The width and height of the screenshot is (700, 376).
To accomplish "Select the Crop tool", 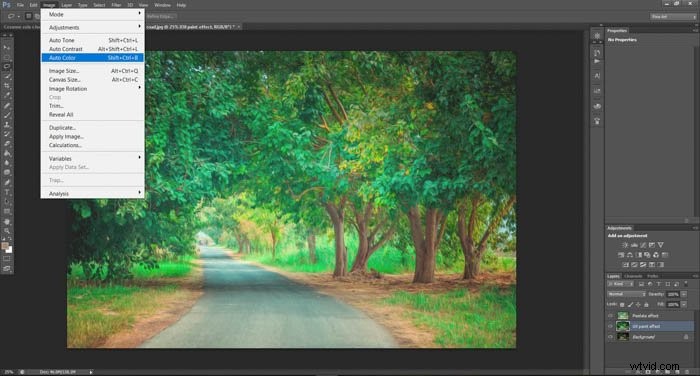I will (x=7, y=85).
